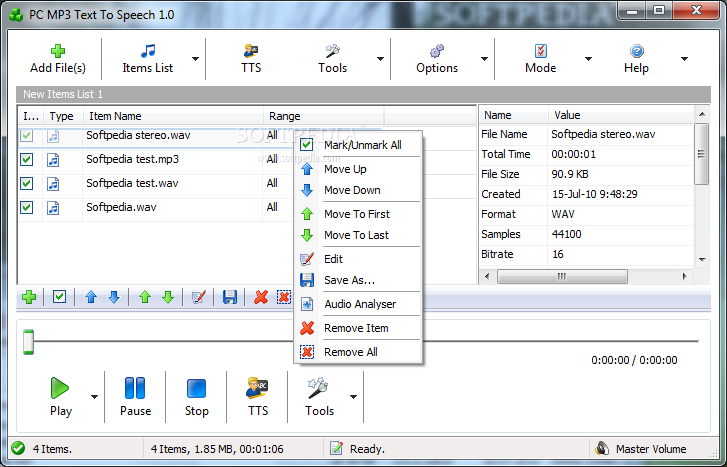Expand the Items List dropdown arrow

coord(195,59)
